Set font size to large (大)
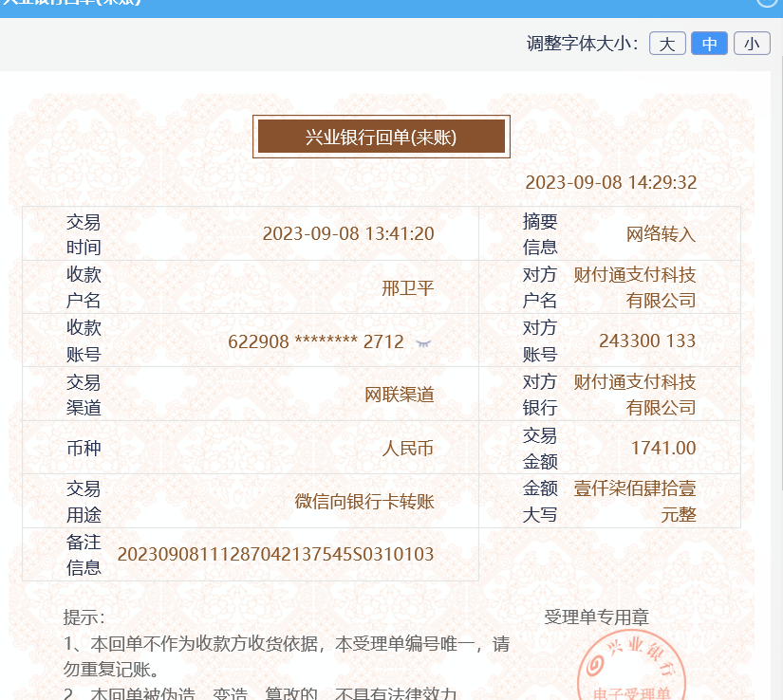The width and height of the screenshot is (783, 700). coord(667,44)
